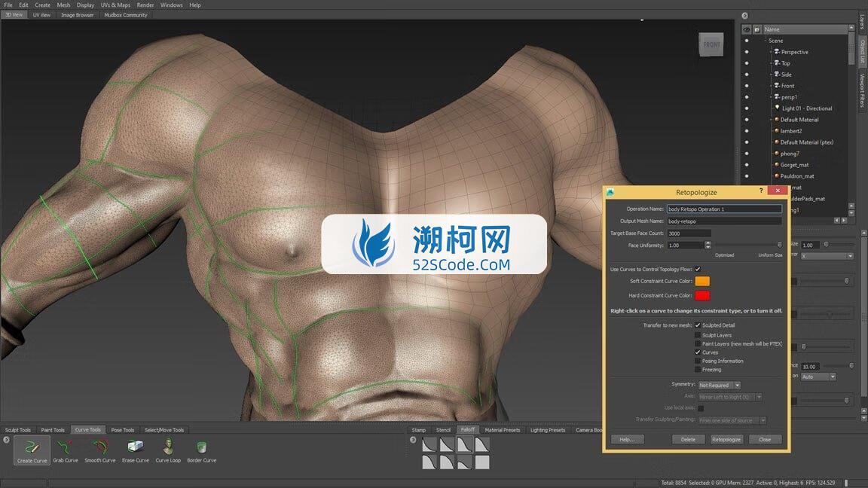Click lock column header icon in Object List
Screen dimensions: 868x488
click(756, 29)
